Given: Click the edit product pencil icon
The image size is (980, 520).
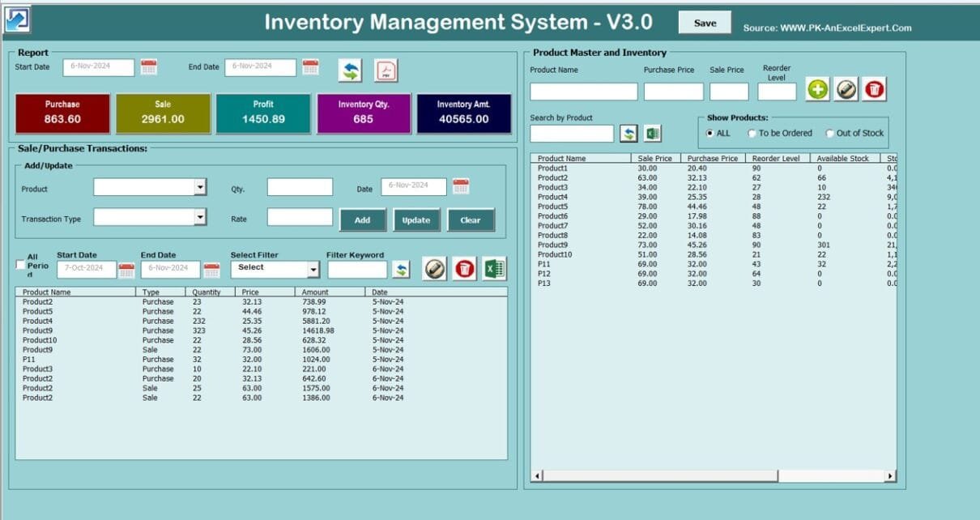Looking at the screenshot, I should pyautogui.click(x=846, y=90).
